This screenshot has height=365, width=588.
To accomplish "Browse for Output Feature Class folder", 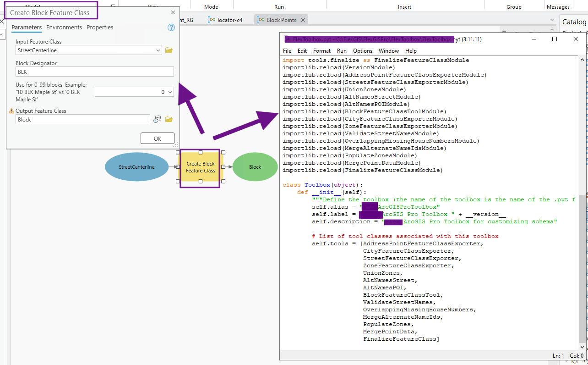I will click(169, 120).
